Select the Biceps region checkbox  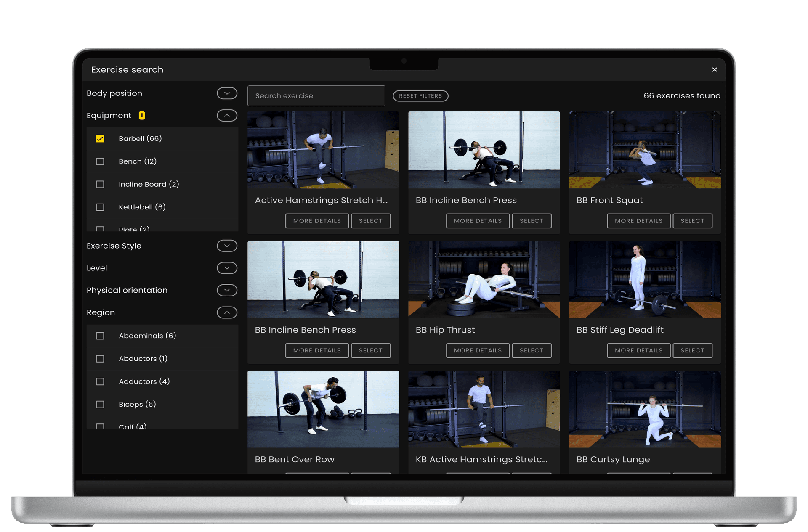100,405
